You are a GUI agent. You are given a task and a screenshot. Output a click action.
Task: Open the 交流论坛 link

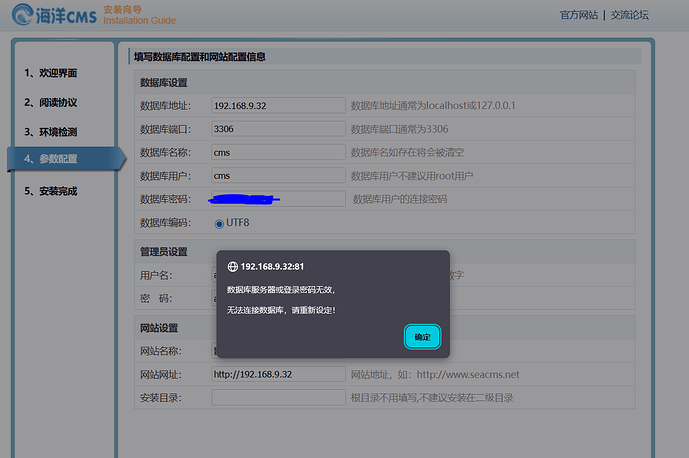(630, 15)
